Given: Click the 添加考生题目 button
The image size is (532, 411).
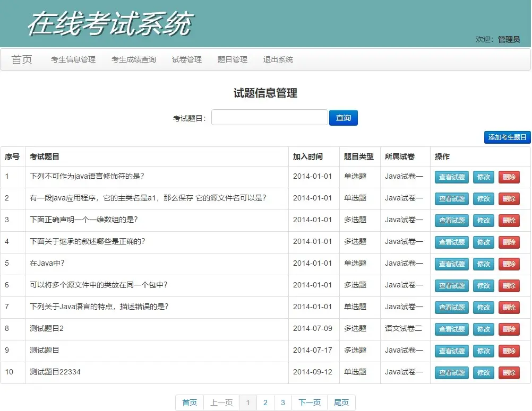Looking at the screenshot, I should click(507, 137).
